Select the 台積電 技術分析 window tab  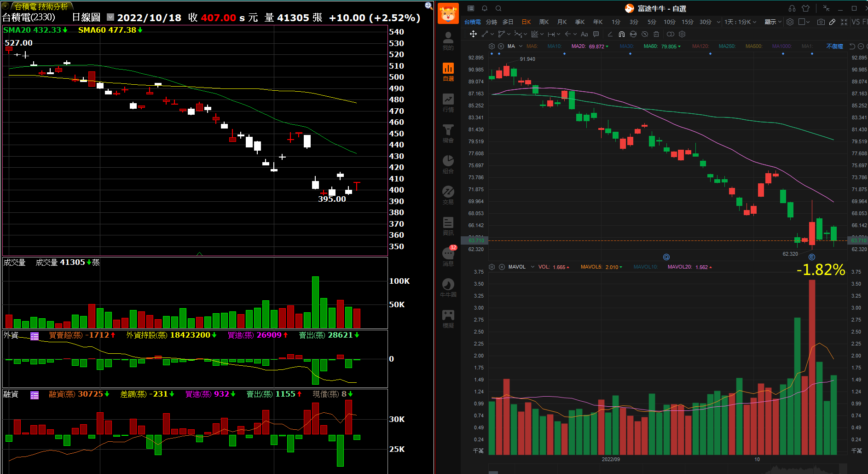click(41, 6)
